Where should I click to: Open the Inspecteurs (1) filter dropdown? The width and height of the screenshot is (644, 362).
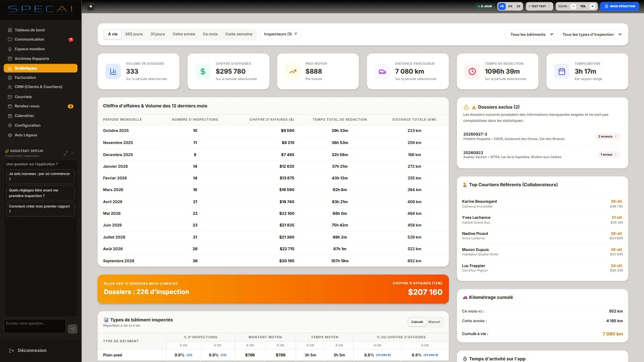coord(281,34)
